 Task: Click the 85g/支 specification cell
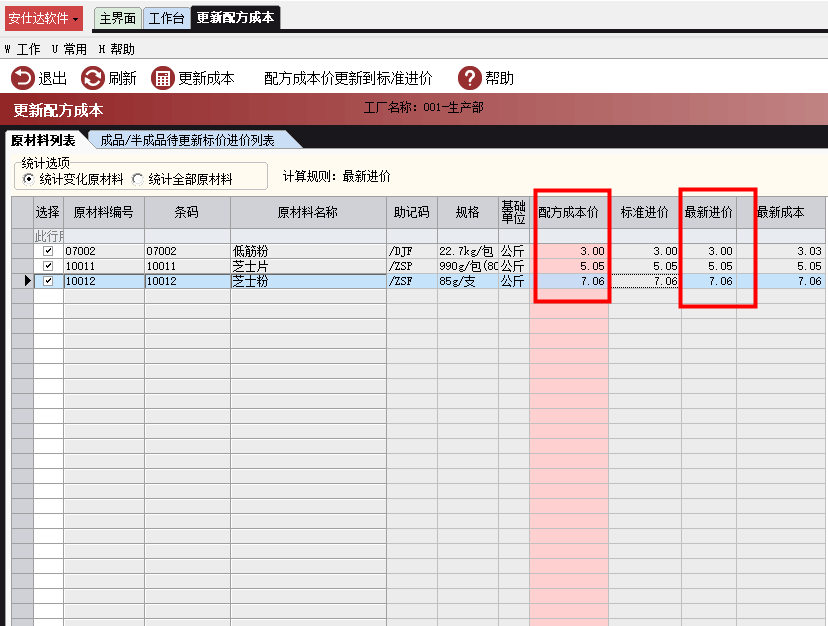[467, 281]
